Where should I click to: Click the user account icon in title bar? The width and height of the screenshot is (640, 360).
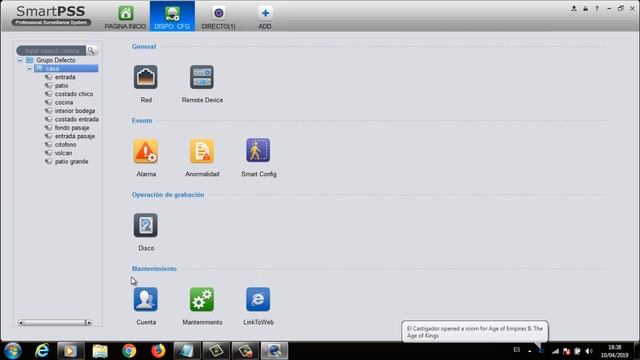(x=573, y=8)
